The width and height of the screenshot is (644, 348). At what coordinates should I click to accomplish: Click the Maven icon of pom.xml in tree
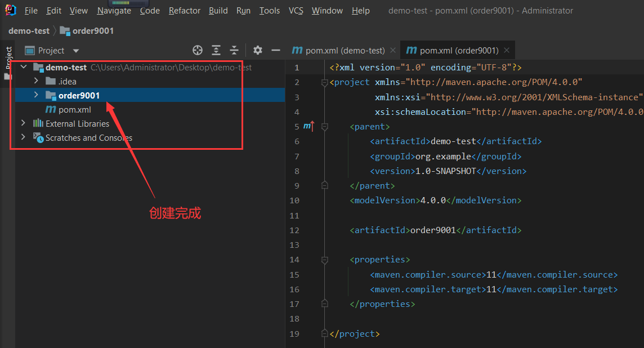tap(51, 109)
